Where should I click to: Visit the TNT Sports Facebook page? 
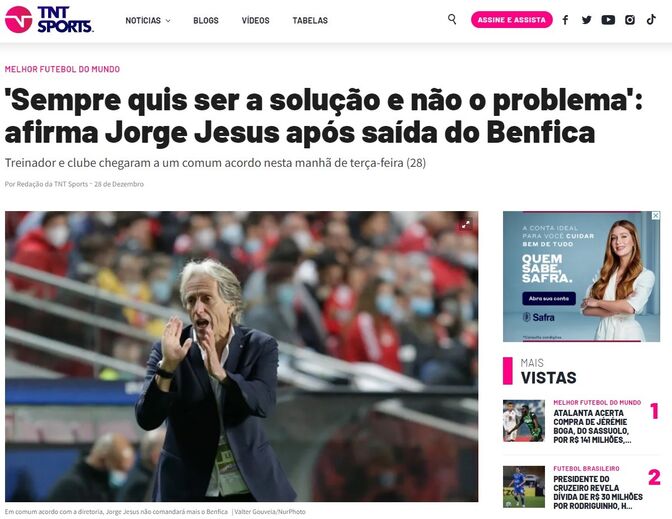tap(565, 20)
